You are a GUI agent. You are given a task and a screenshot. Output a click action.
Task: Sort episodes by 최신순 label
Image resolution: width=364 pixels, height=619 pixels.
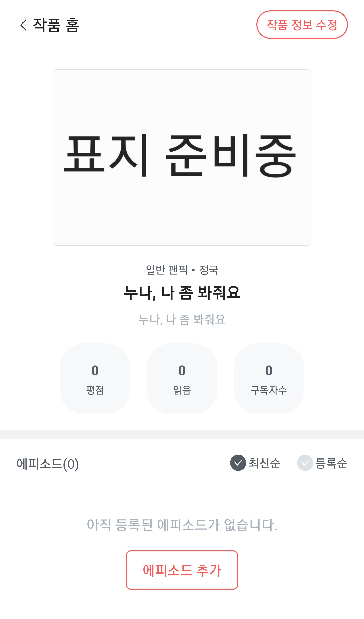(x=265, y=463)
